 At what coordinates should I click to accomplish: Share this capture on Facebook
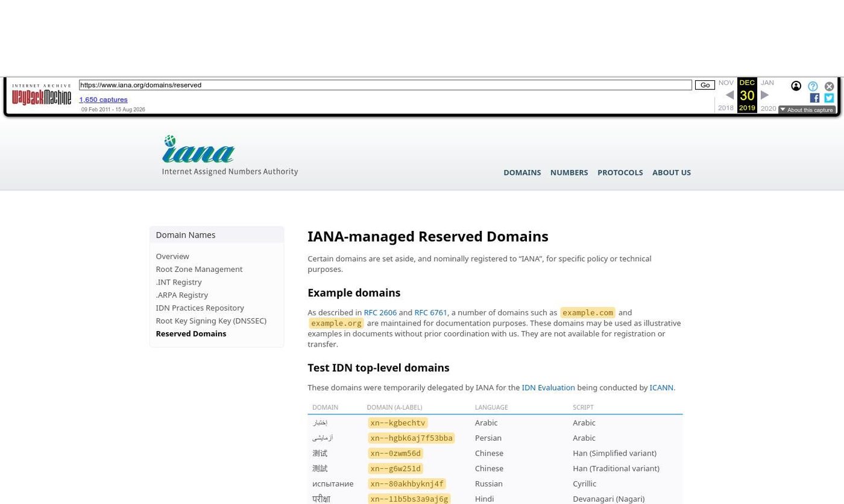pos(814,98)
